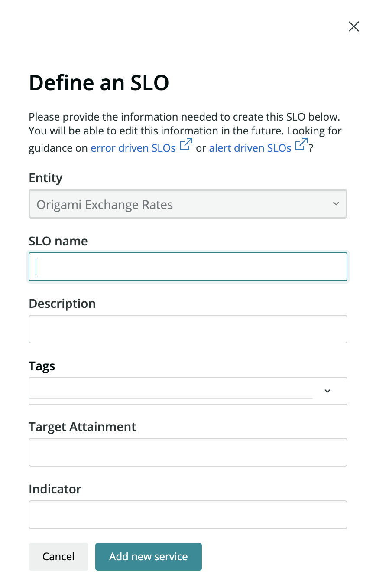Focus the SLO name text field
This screenshot has width=376, height=588.
188,267
